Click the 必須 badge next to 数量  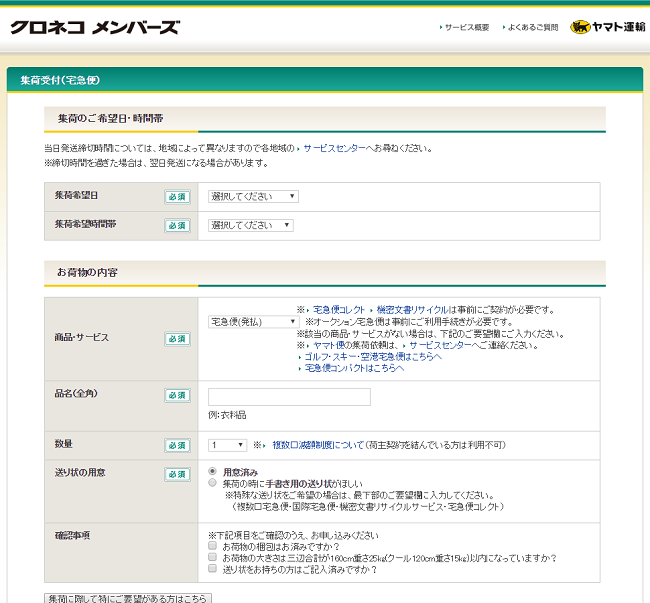coord(177,446)
